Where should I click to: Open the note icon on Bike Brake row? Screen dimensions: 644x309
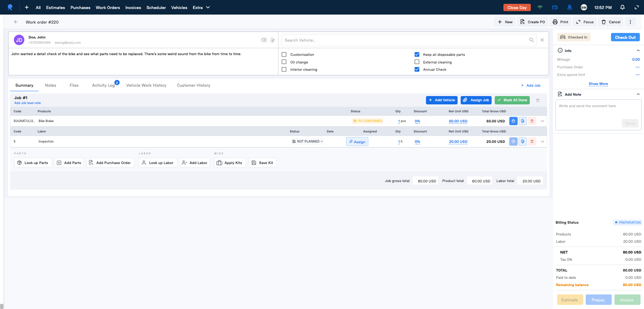pos(522,121)
